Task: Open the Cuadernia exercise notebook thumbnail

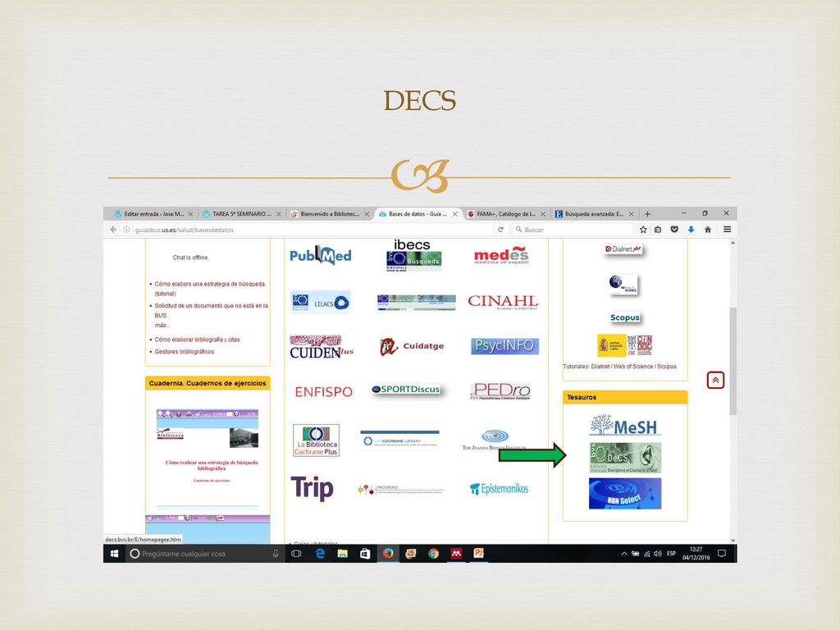Action: [x=208, y=461]
